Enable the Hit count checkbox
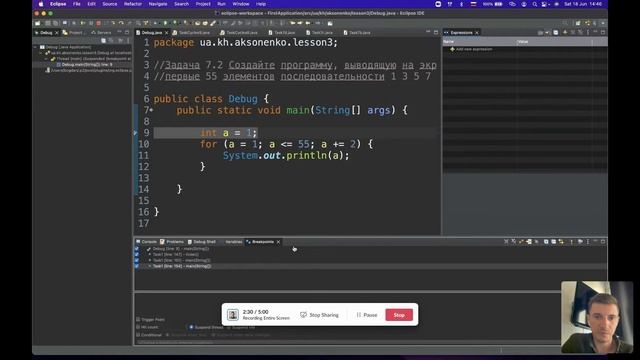 (x=138, y=327)
